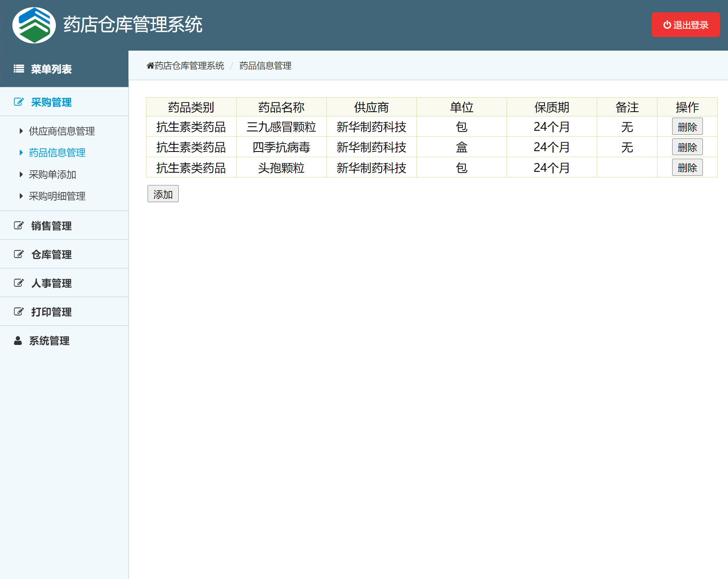Expand the arrow beside 采购单添加
Image resolution: width=728 pixels, height=579 pixels.
[x=21, y=174]
